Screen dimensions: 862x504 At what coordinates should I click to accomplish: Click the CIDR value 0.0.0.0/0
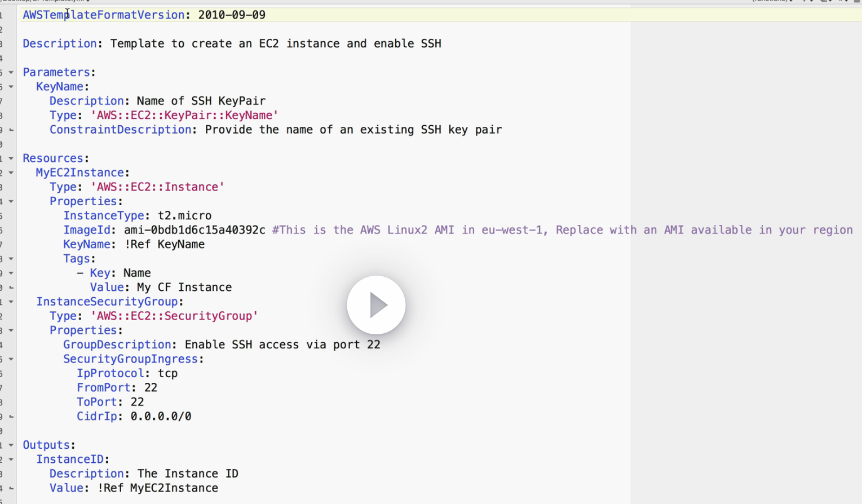pos(161,417)
